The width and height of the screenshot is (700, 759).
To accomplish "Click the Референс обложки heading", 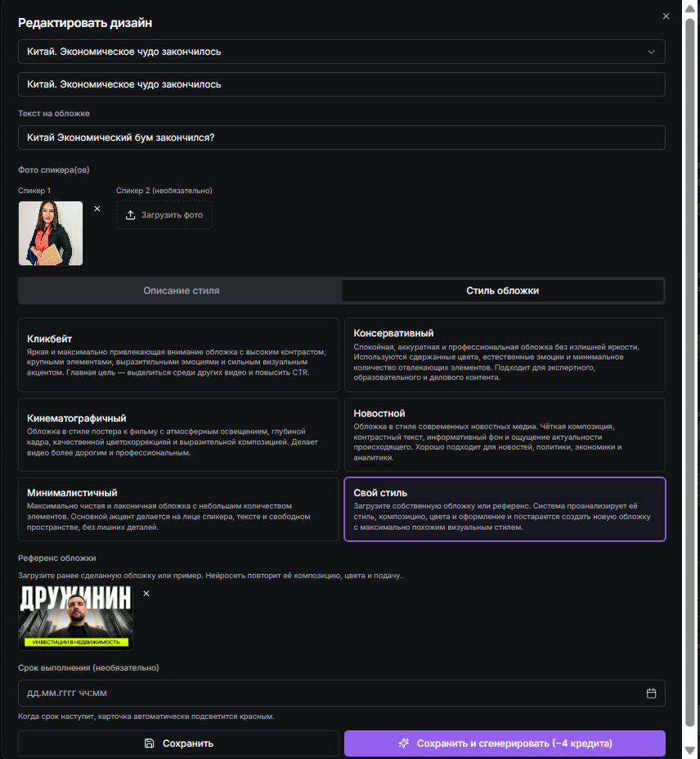I will coord(57,558).
